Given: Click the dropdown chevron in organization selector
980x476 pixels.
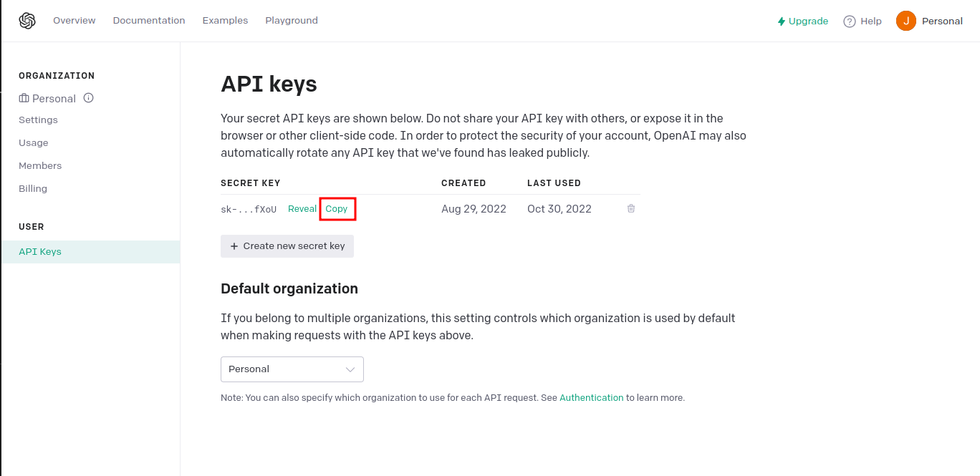Looking at the screenshot, I should [350, 369].
